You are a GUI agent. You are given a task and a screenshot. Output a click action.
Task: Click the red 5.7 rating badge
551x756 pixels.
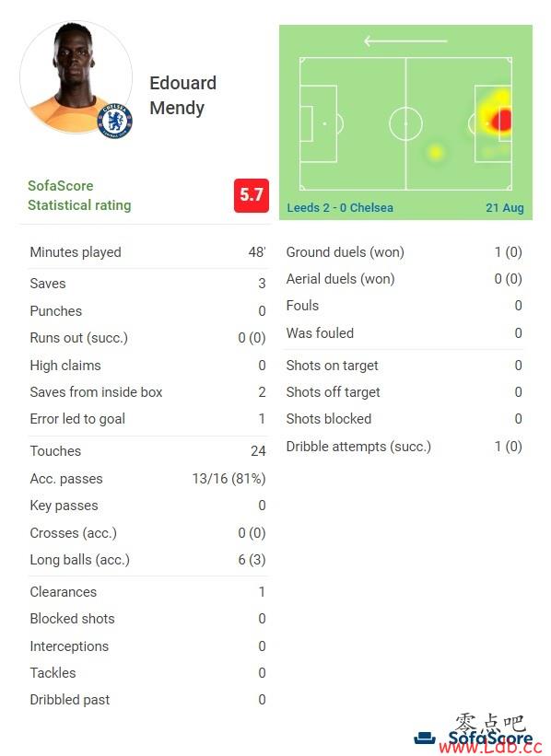(252, 195)
